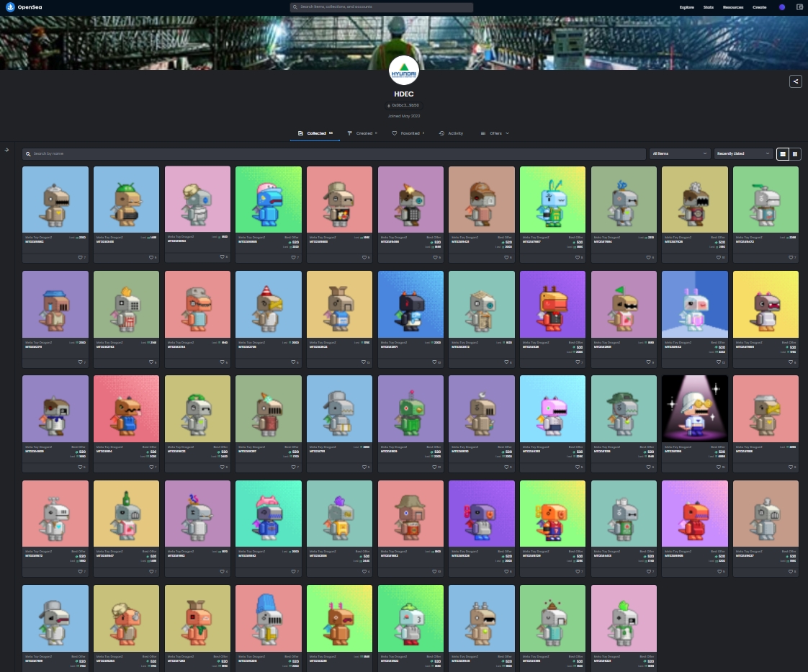The width and height of the screenshot is (808, 672).
Task: Open the purple account avatar menu
Action: (x=782, y=7)
